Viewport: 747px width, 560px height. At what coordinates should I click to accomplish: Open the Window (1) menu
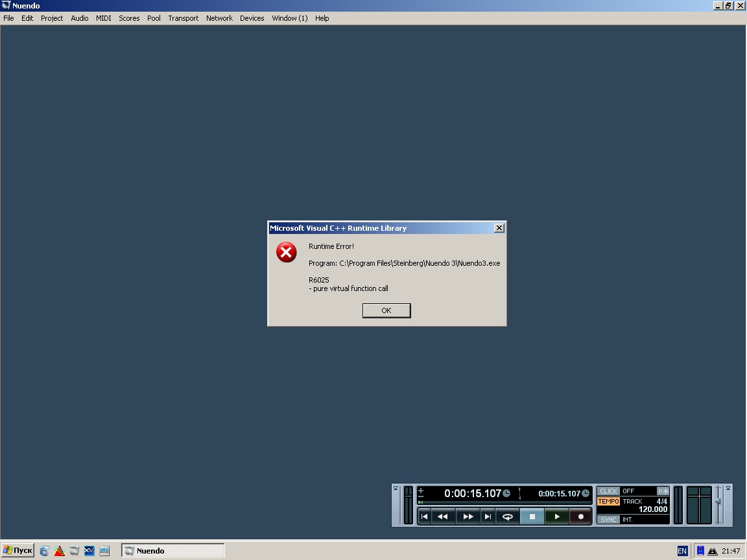(290, 18)
